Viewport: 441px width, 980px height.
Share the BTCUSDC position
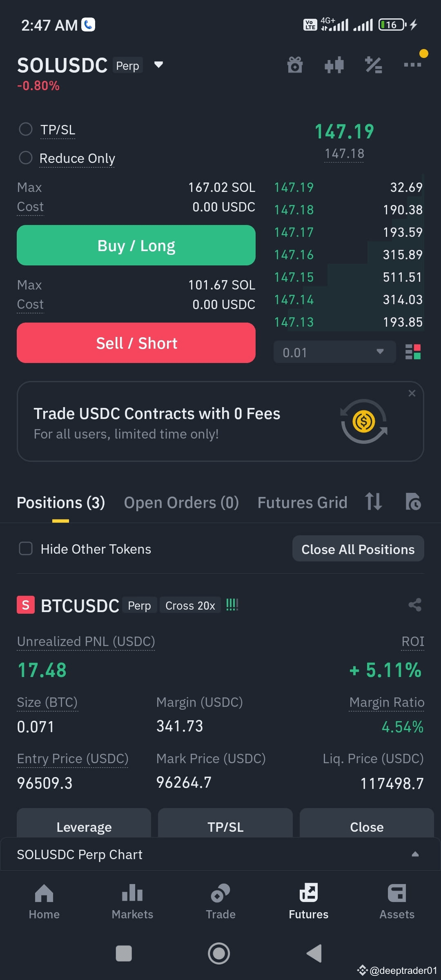[x=415, y=605]
